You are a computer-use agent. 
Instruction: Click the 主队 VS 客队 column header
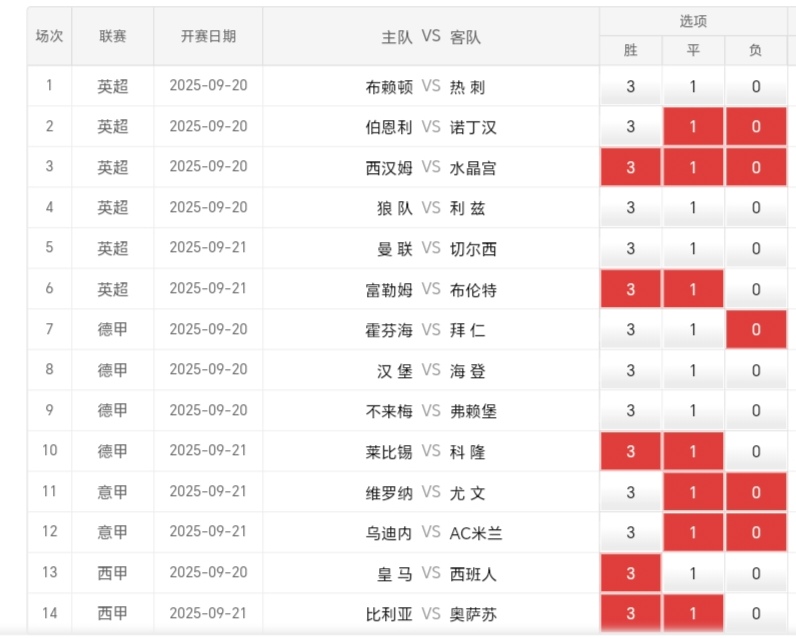[430, 37]
